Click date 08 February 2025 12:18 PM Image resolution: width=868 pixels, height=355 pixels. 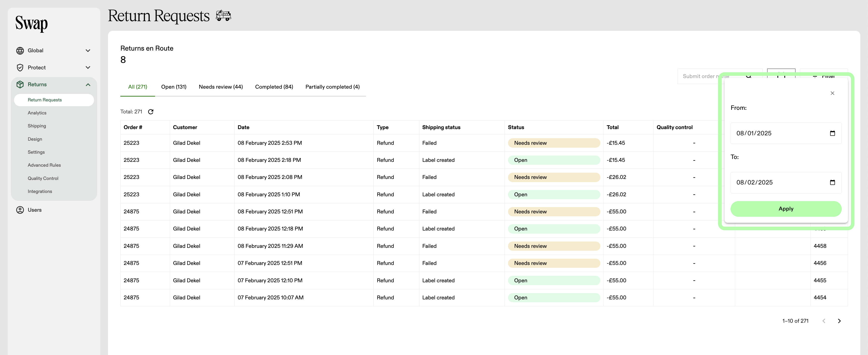click(x=270, y=229)
